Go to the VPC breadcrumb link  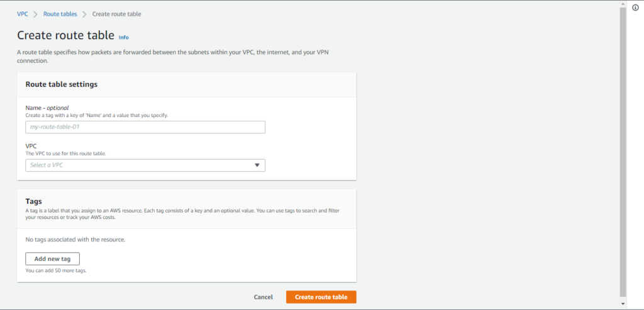click(23, 14)
